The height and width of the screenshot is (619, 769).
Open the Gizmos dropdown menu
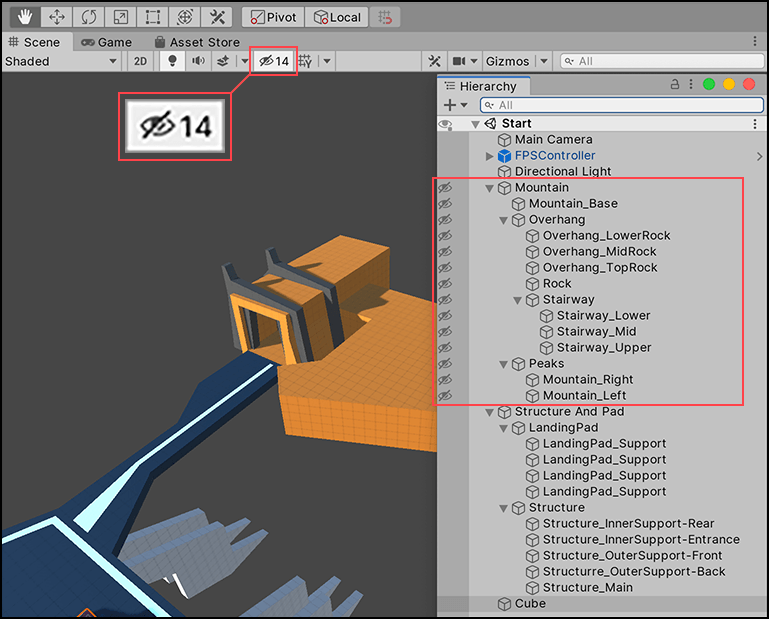514,61
